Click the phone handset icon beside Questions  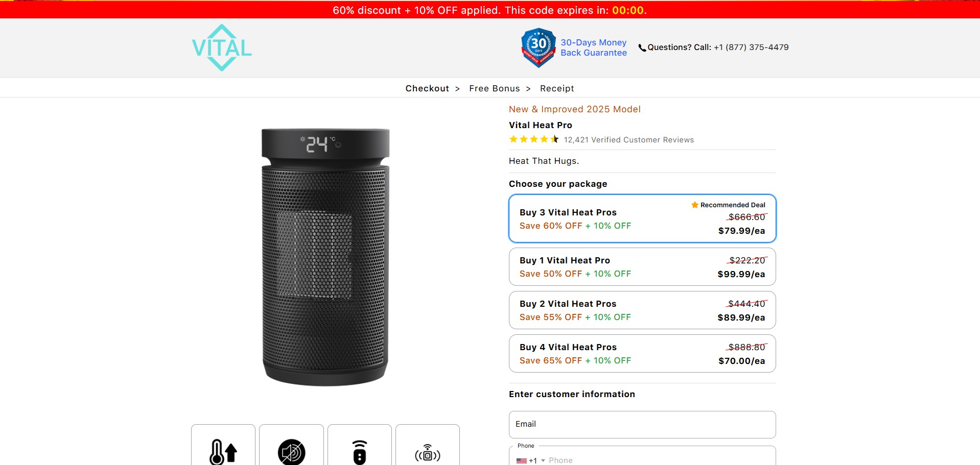coord(642,48)
